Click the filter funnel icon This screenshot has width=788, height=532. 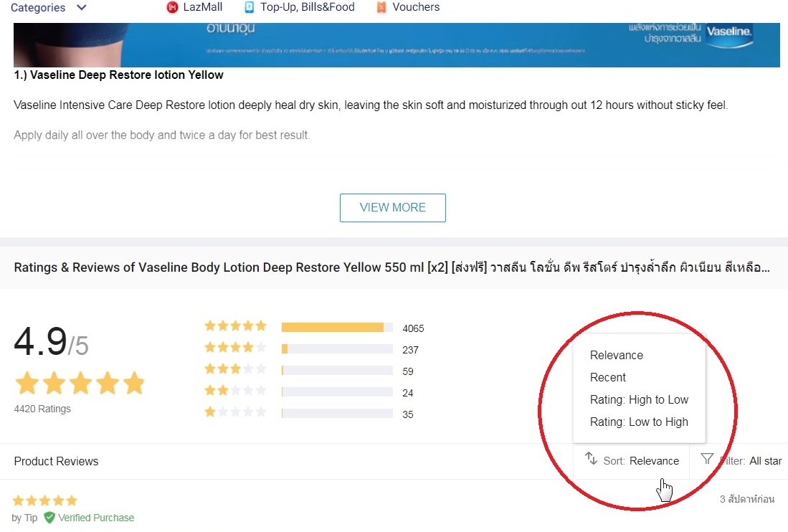(x=707, y=459)
